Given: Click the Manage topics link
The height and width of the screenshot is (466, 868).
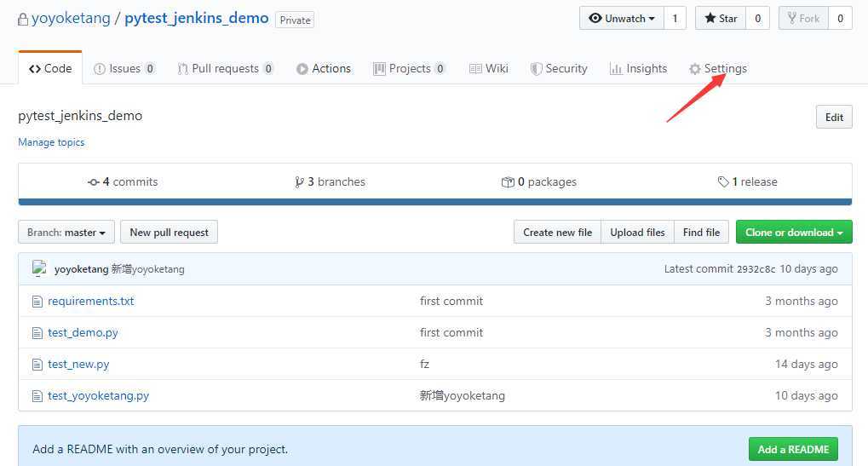Looking at the screenshot, I should [51, 142].
